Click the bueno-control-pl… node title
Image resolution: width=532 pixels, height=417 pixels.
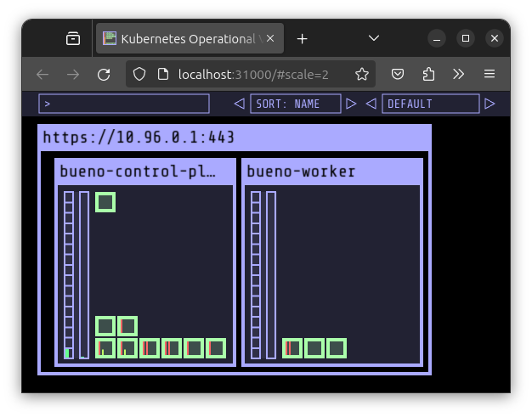tap(138, 172)
